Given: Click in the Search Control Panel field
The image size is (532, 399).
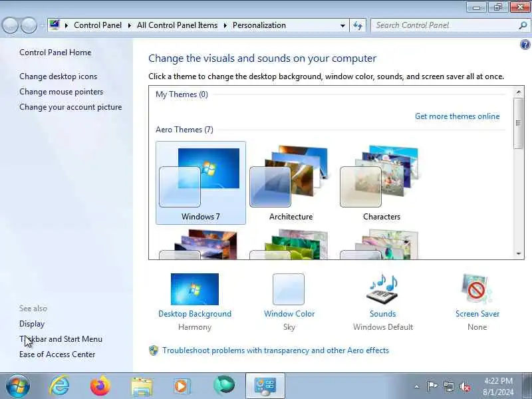Looking at the screenshot, I should click(x=444, y=25).
